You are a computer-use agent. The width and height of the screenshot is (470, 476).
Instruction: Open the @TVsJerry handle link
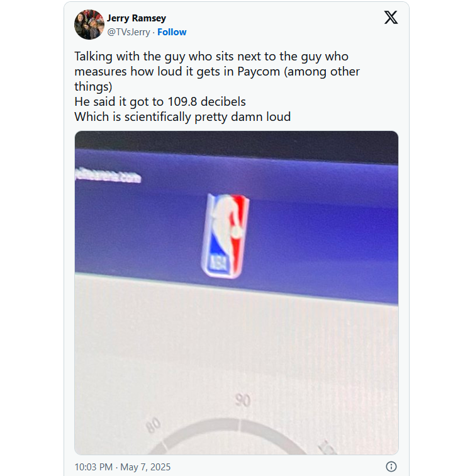click(x=128, y=32)
